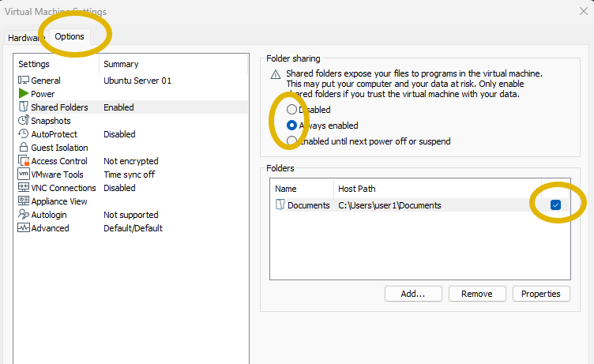This screenshot has width=594, height=364.
Task: Select the Disabled folder sharing option
Action: pyautogui.click(x=291, y=110)
